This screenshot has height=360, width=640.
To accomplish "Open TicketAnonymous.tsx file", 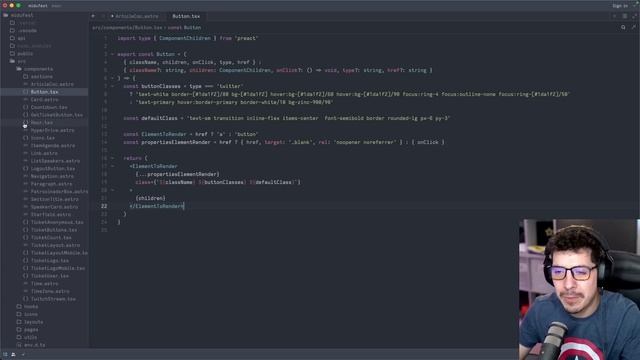I will tap(57, 222).
